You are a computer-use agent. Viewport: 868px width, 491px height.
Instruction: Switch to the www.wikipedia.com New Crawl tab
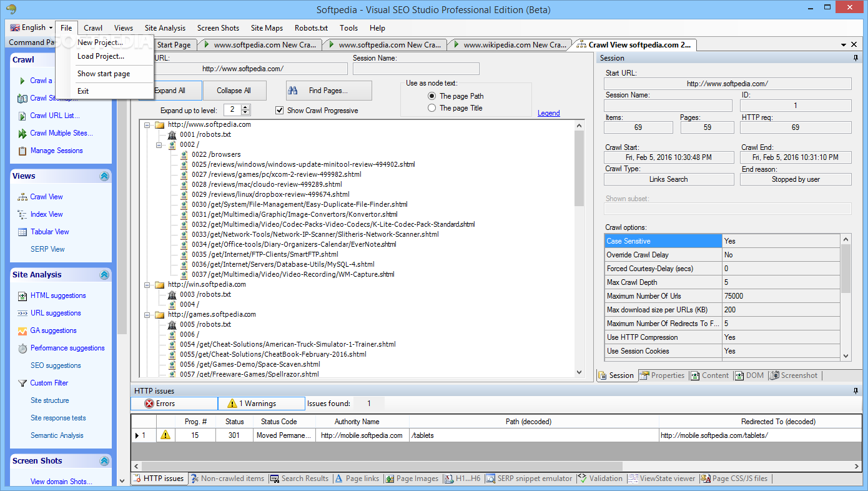tap(510, 44)
